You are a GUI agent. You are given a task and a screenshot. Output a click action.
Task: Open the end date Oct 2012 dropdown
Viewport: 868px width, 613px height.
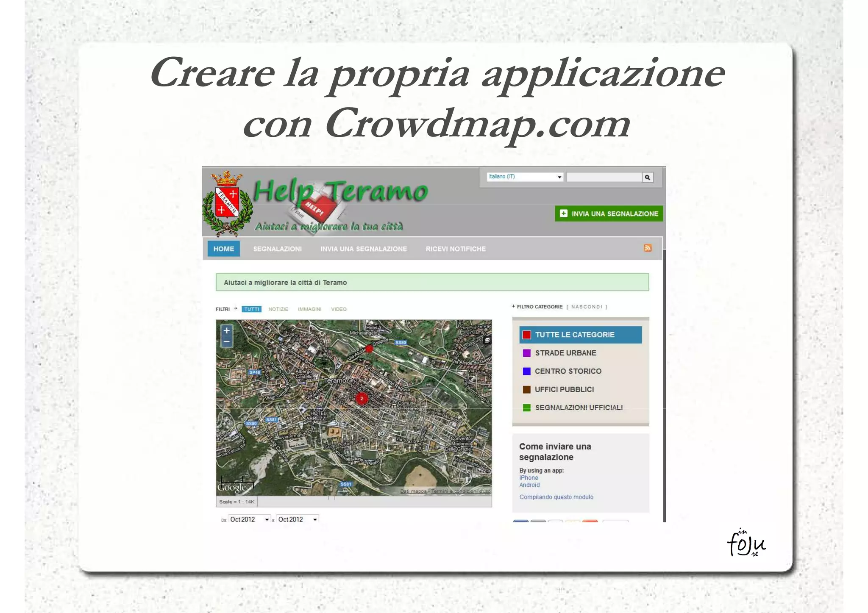click(298, 519)
